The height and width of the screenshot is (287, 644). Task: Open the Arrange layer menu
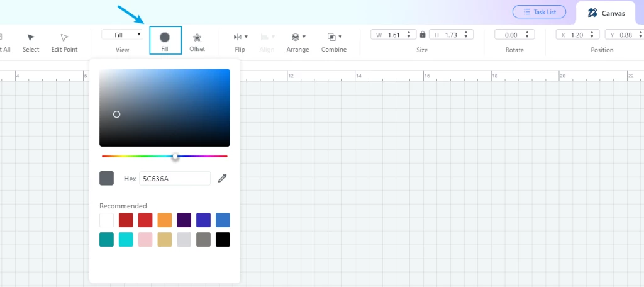[x=297, y=43]
